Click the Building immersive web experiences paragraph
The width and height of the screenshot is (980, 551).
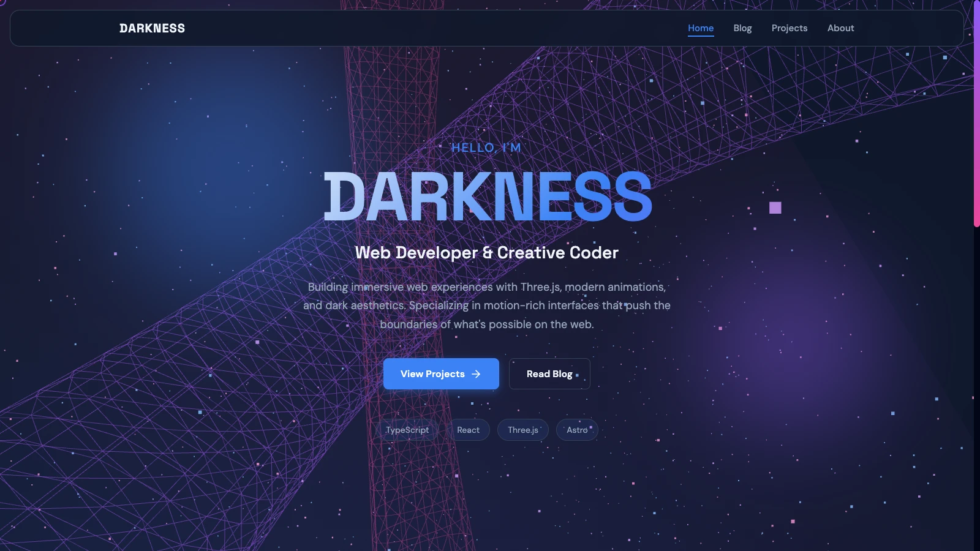(x=487, y=305)
